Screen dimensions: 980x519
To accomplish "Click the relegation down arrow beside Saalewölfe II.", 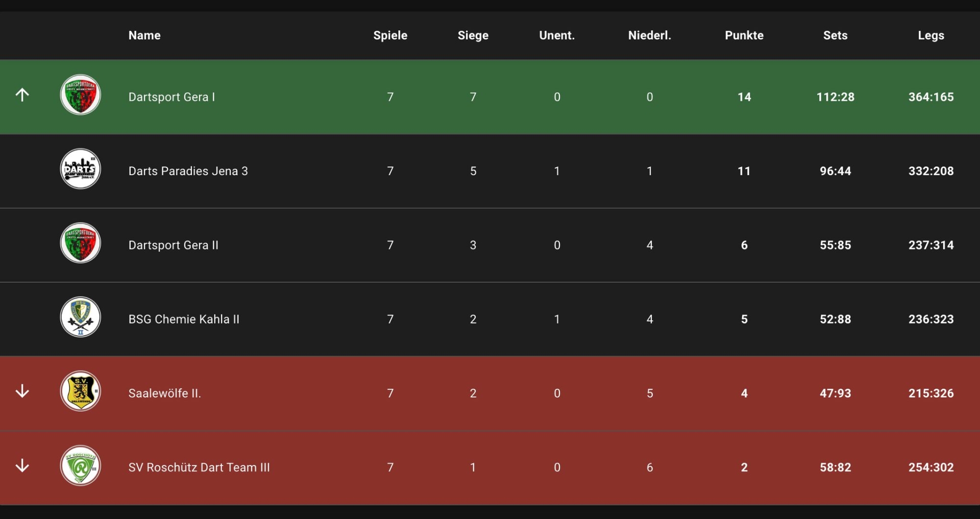I will [22, 391].
